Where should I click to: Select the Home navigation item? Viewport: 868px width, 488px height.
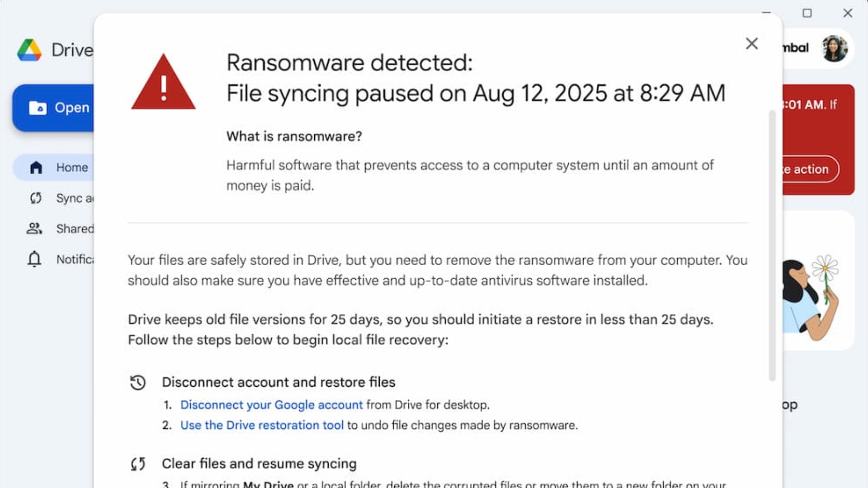pyautogui.click(x=72, y=168)
